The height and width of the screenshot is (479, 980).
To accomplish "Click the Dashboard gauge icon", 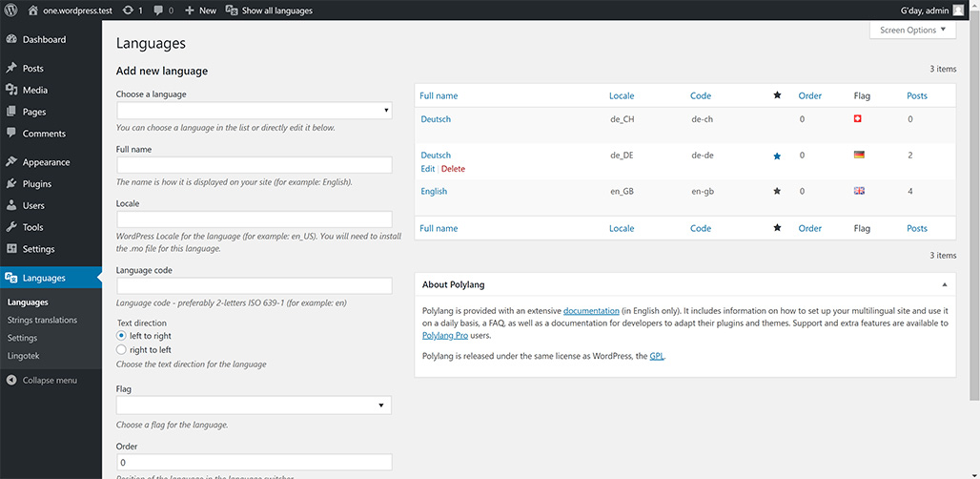I will (11, 39).
